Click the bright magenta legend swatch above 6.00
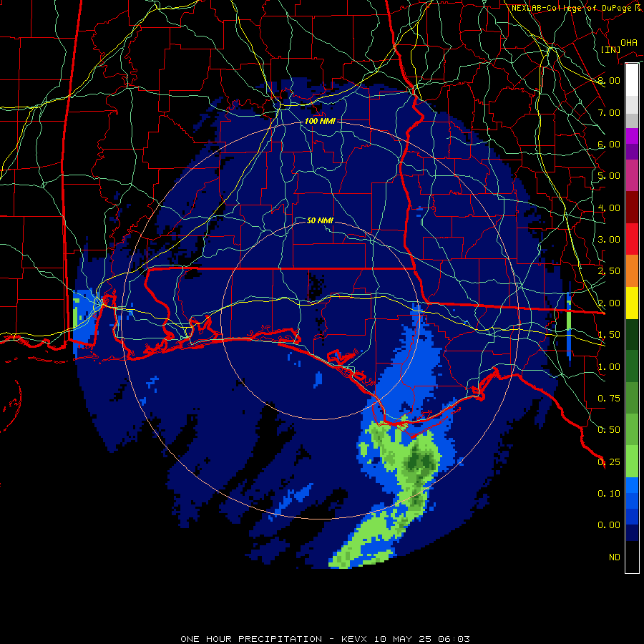 click(x=632, y=136)
